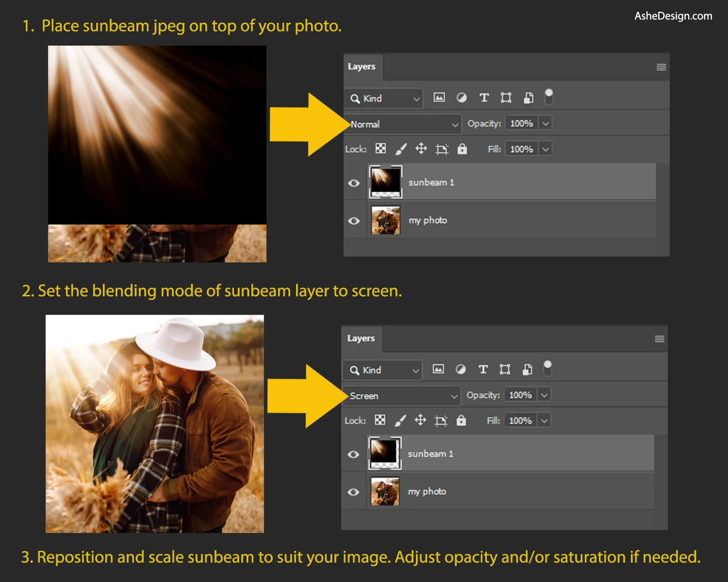
Task: Lock image pixels brush icon, upper panel
Action: coord(401,148)
